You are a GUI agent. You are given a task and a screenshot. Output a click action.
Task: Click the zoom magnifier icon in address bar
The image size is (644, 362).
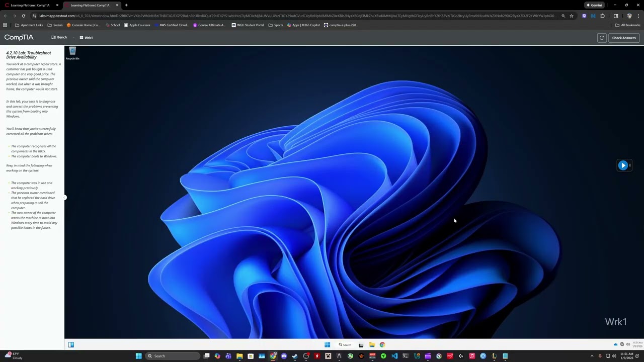563,16
